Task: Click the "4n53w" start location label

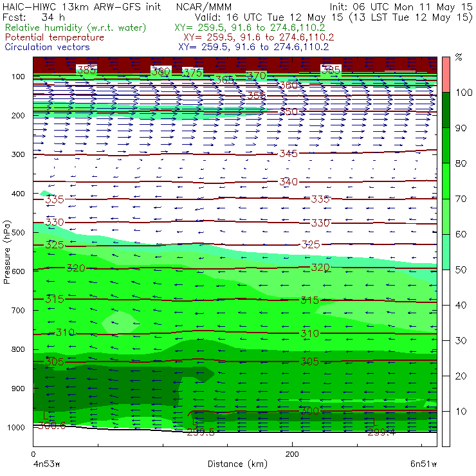Action: tap(47, 464)
